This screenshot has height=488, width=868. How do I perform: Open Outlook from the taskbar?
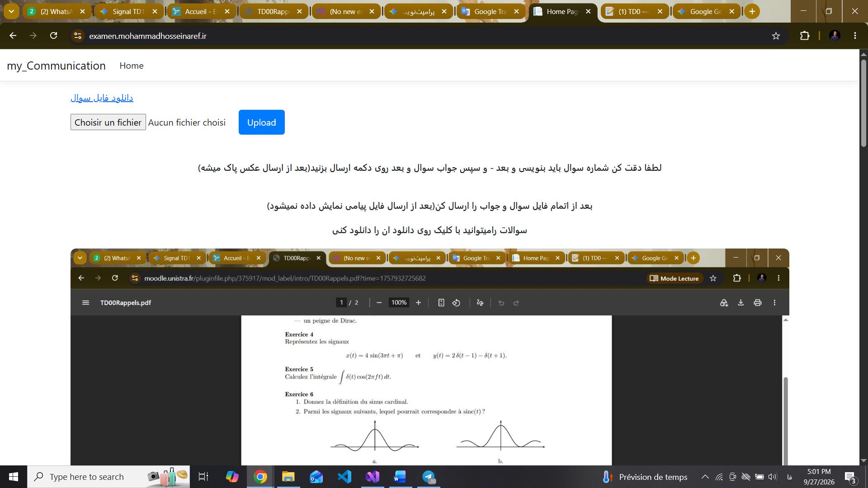click(x=316, y=477)
